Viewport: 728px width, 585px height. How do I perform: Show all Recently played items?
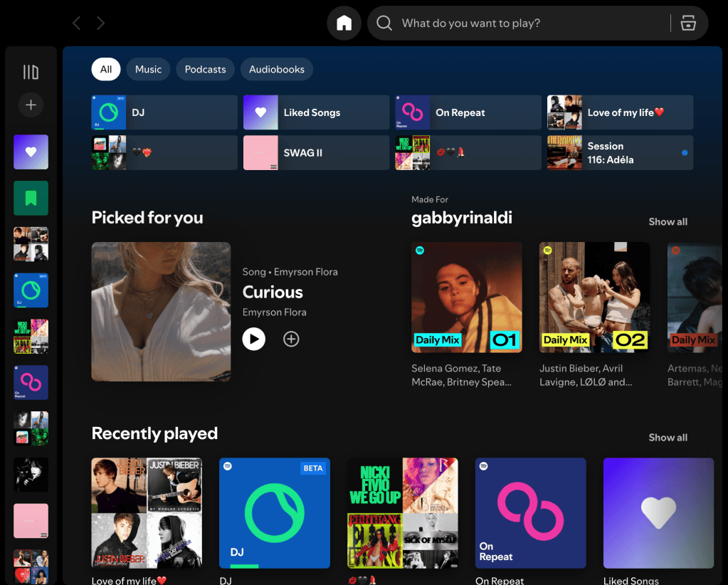668,438
